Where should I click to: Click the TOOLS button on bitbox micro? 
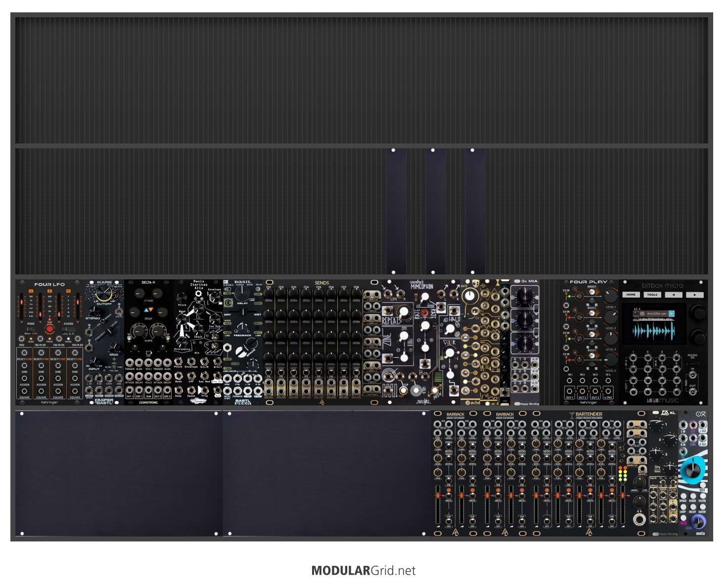[652, 295]
